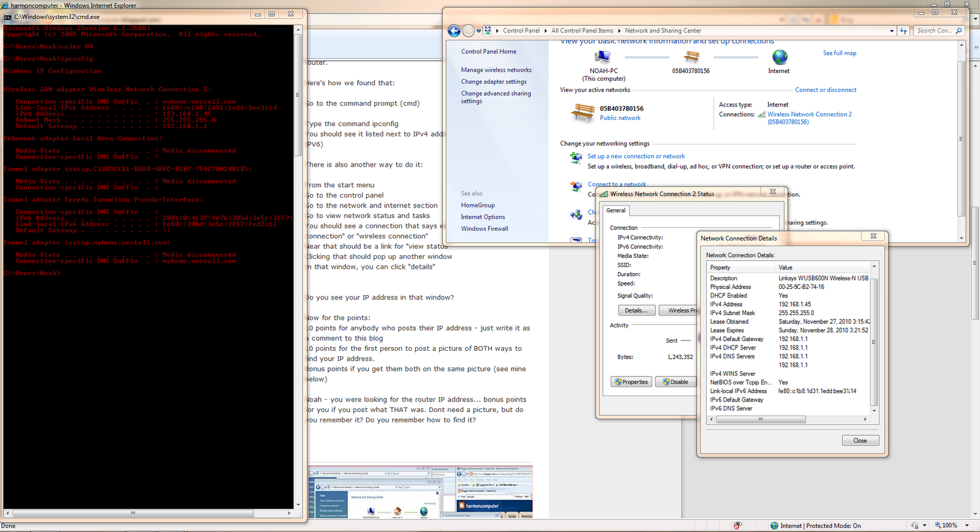Image resolution: width=980 pixels, height=532 pixels.
Task: Select the Physical Address row
Action: tap(789, 287)
